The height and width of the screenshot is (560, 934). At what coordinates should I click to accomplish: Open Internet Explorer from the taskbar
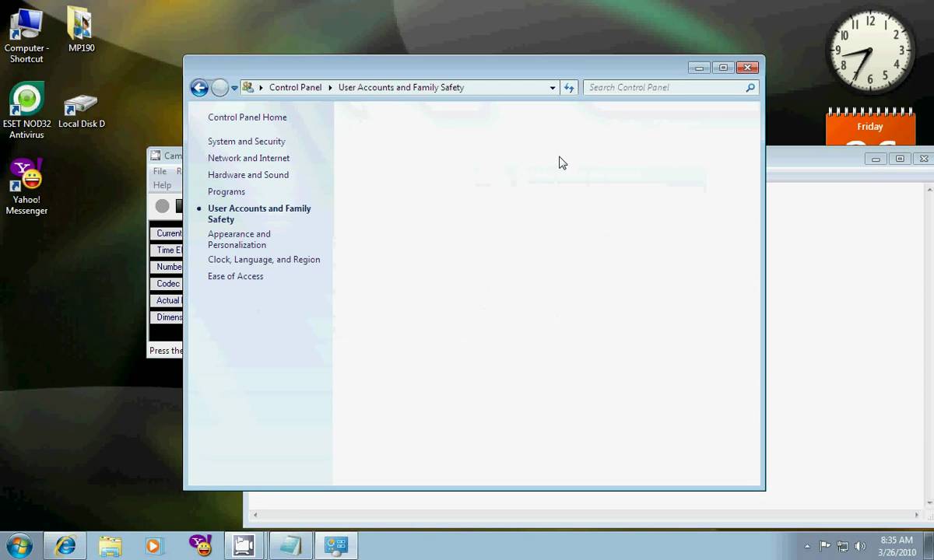[x=65, y=545]
